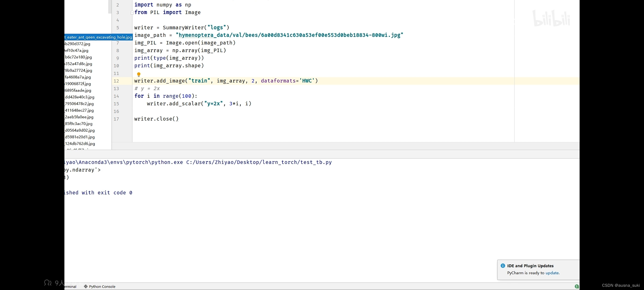Click the info icon in update notification

pos(503,266)
